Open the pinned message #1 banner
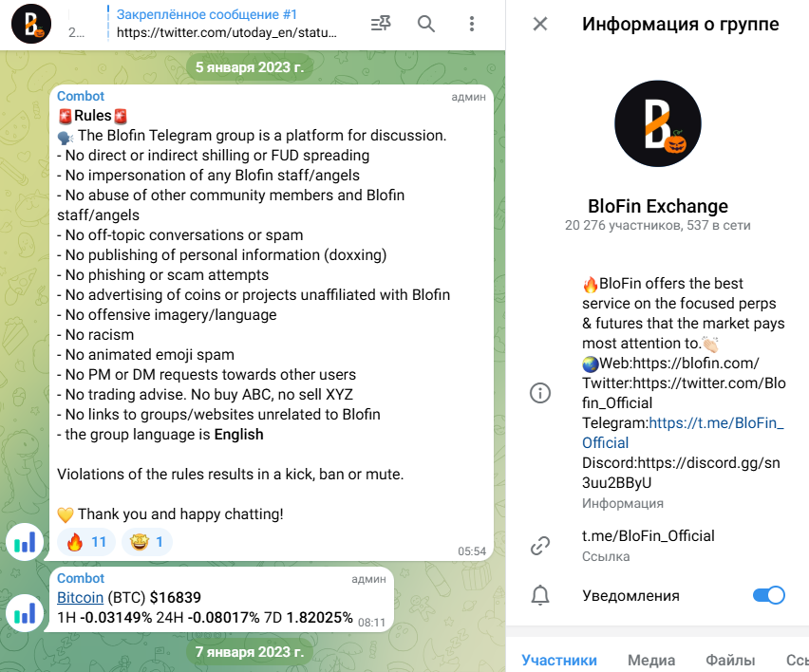The width and height of the screenshot is (809, 672). (227, 24)
